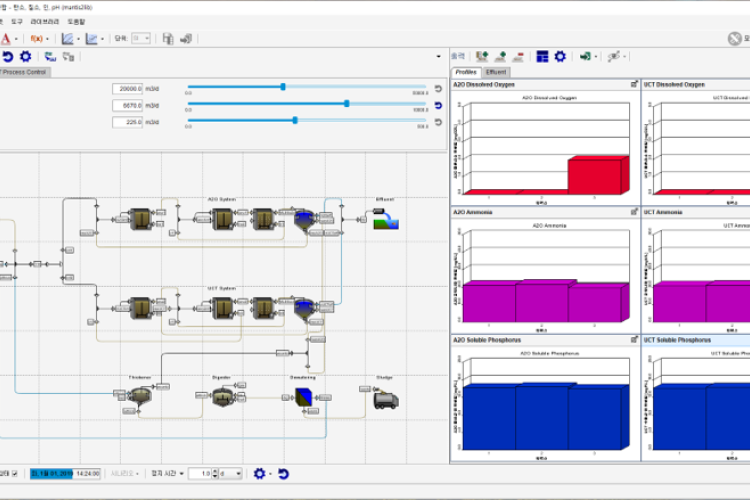Click the export arrow icon beside the save icon

[186, 38]
